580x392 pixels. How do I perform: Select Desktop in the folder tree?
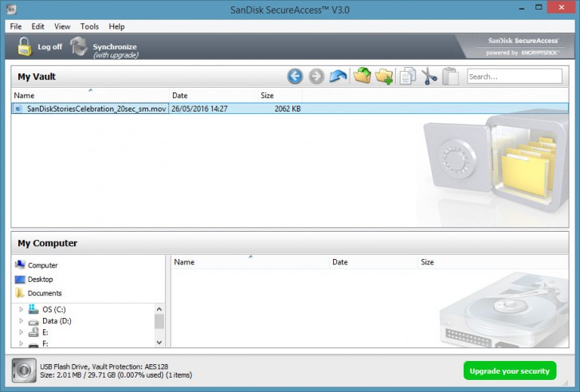click(41, 279)
